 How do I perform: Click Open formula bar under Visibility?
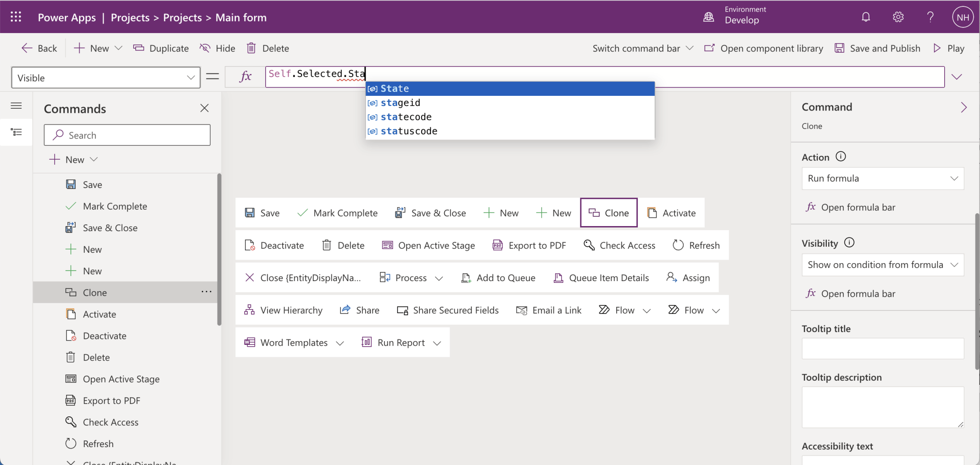click(857, 293)
